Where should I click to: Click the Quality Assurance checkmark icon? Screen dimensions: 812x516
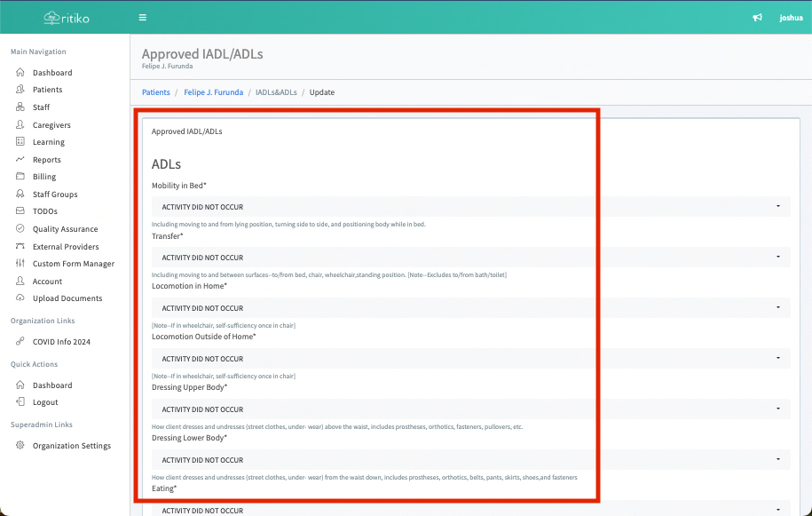click(20, 229)
